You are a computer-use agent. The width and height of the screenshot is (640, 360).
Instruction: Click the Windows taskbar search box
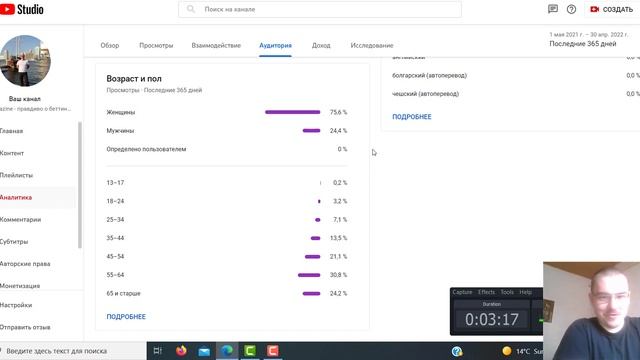pos(73,351)
